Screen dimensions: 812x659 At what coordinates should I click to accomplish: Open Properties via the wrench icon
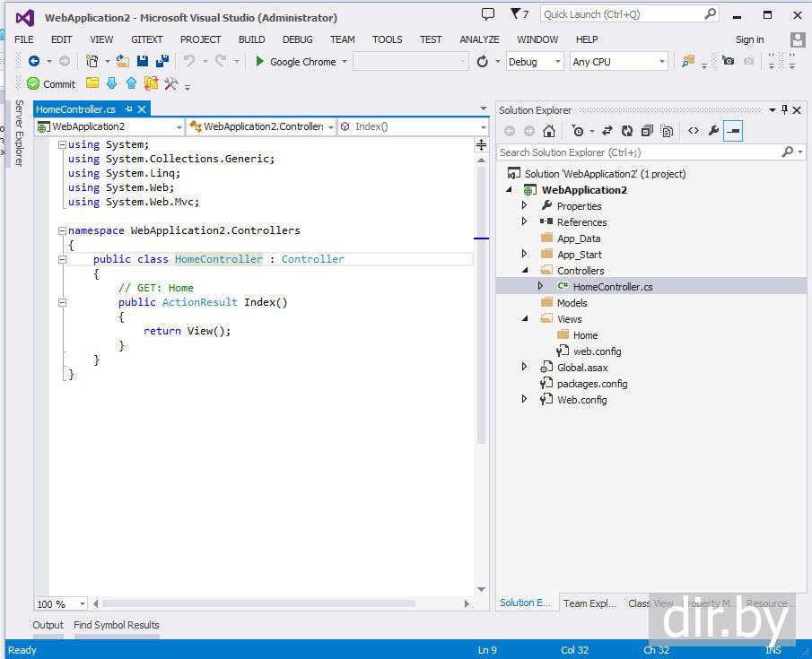tap(713, 131)
